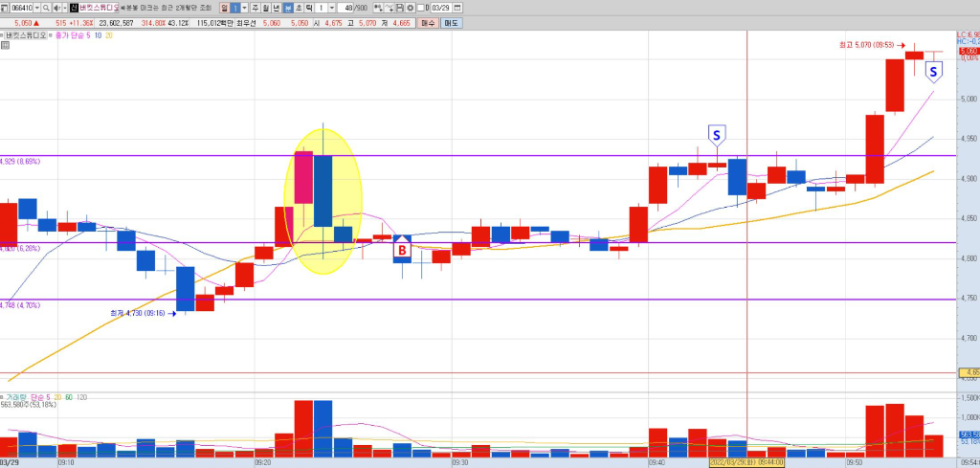Click the tick interval value box
The height and width of the screenshot is (468, 980).
[x=322, y=8]
